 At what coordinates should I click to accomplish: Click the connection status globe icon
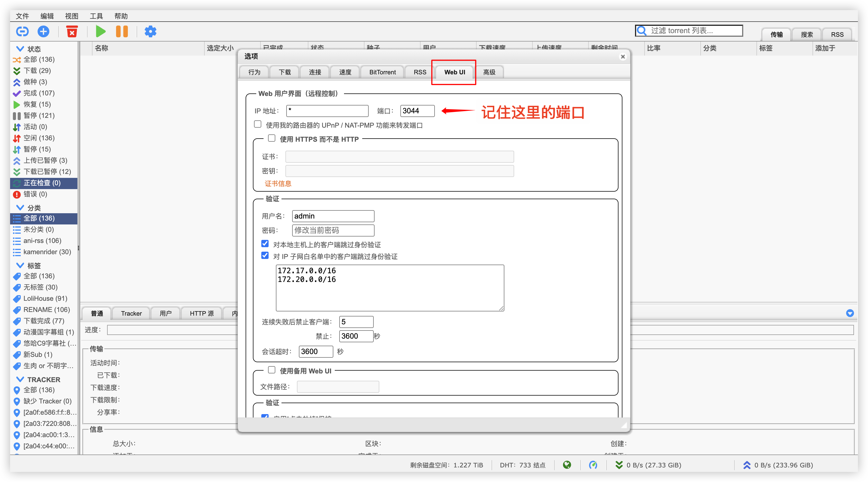[567, 465]
